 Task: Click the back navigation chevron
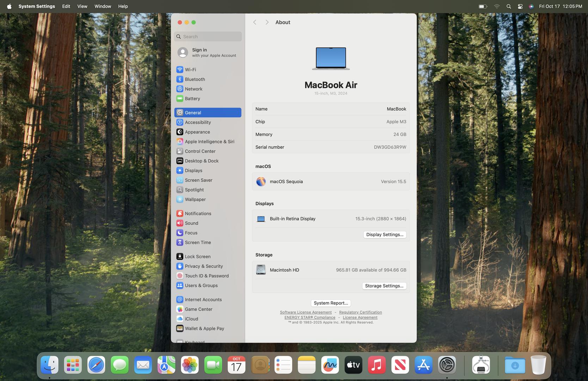[x=255, y=22]
